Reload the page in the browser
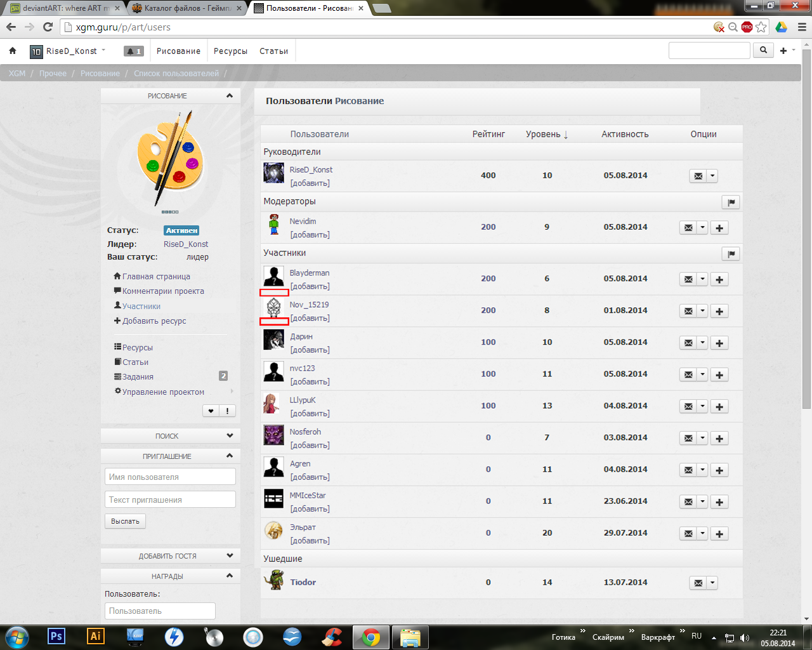 [48, 27]
